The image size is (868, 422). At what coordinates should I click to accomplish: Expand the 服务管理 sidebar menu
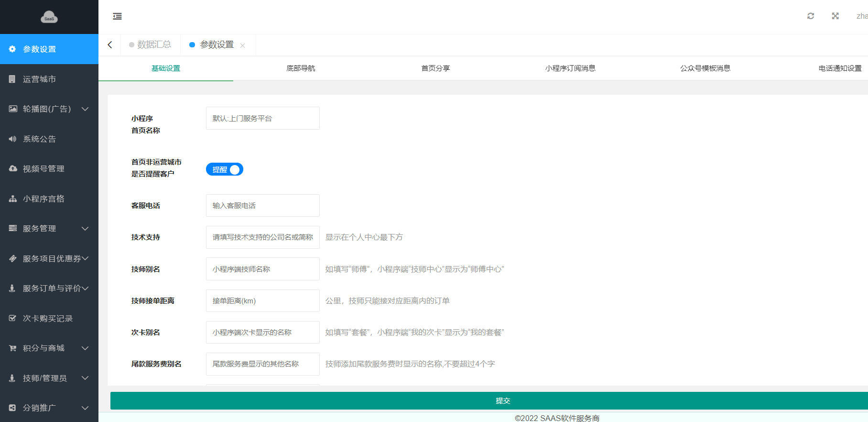(85, 228)
